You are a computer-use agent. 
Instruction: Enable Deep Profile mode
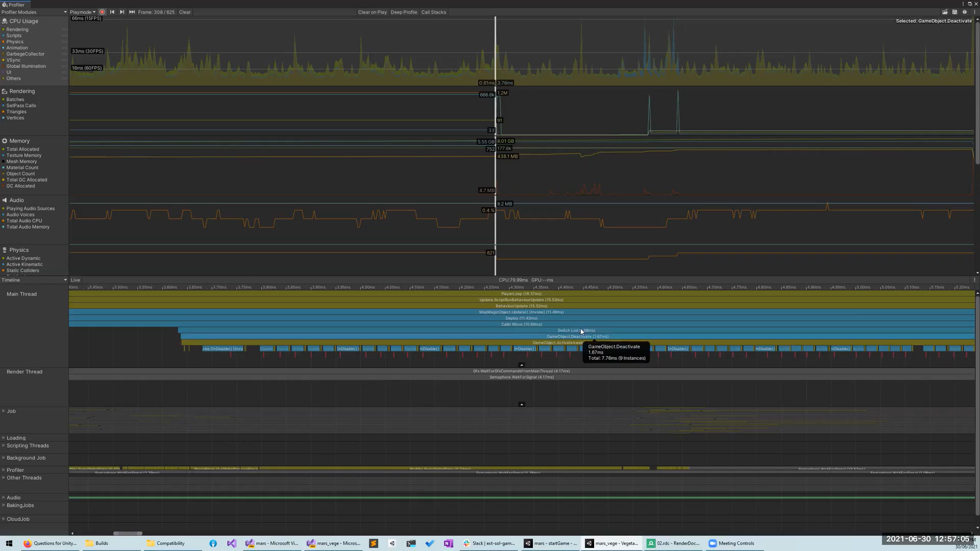coord(404,12)
